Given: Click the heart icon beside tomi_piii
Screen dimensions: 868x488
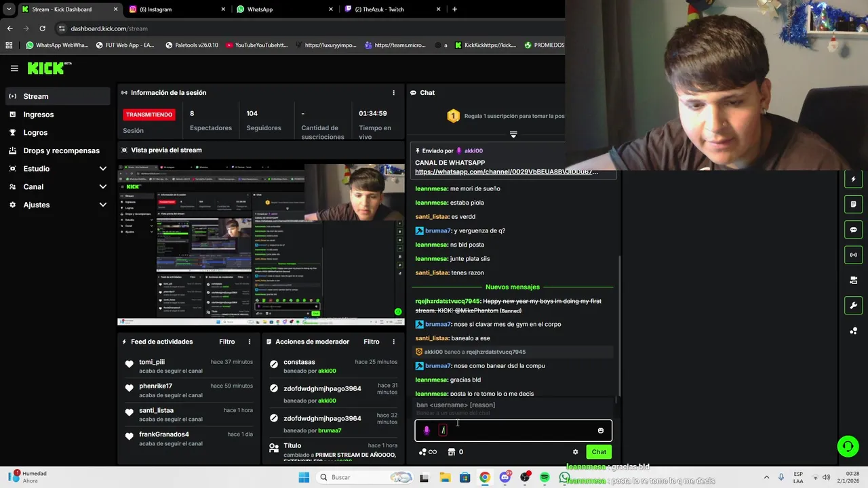Looking at the screenshot, I should click(129, 365).
